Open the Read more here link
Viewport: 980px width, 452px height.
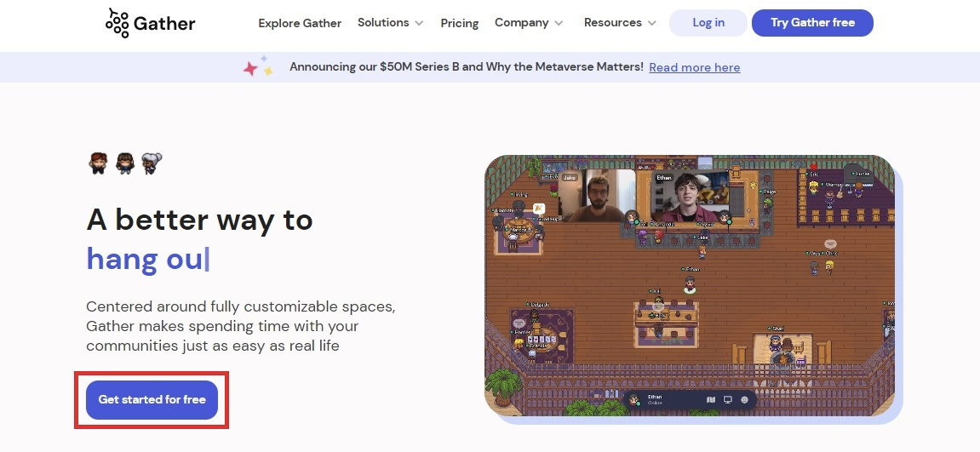(x=695, y=67)
